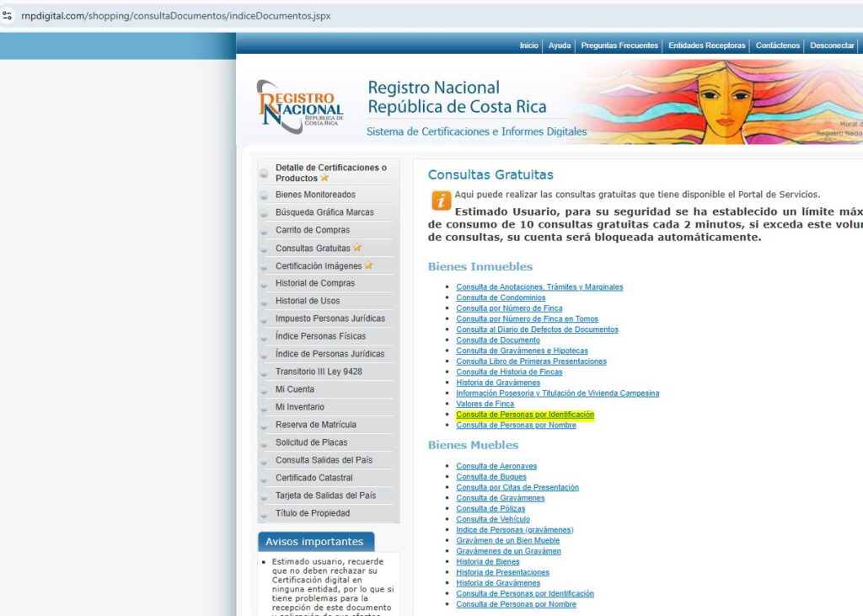
Task: Open Contáctenos in the top navigation
Action: [777, 46]
